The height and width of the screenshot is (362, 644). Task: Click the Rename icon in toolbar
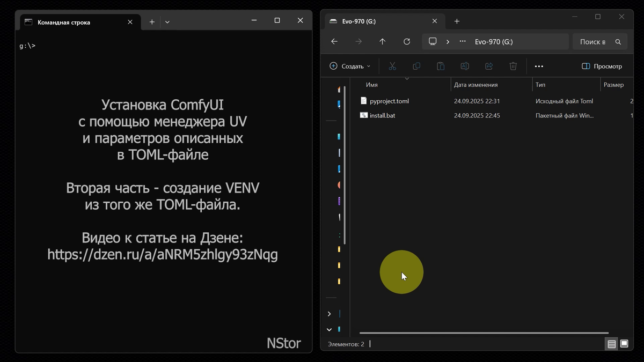tap(465, 66)
